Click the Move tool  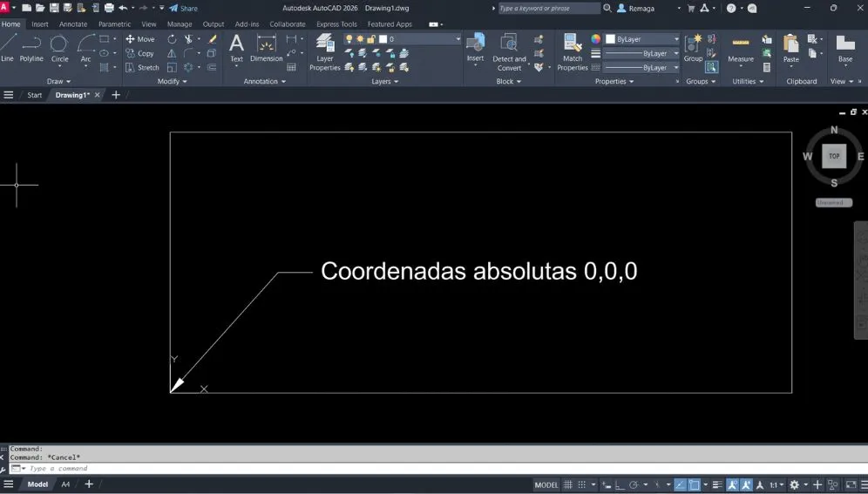pos(140,39)
